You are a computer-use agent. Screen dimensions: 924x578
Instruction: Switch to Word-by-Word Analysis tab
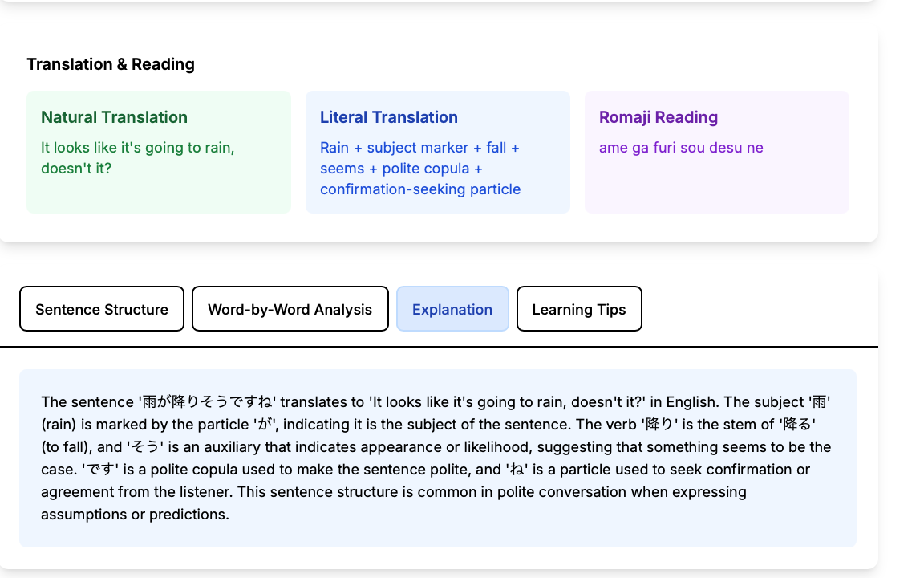click(x=290, y=309)
